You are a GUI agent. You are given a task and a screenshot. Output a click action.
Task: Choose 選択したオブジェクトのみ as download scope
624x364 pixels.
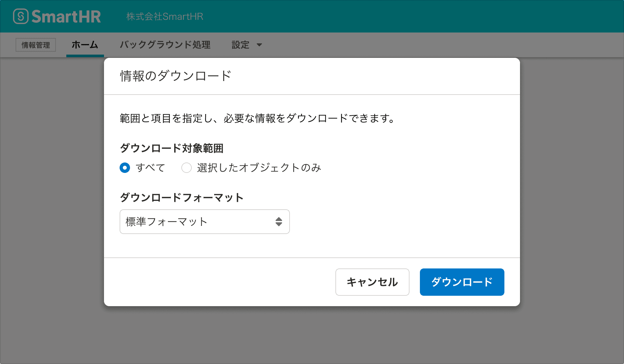[x=187, y=168]
